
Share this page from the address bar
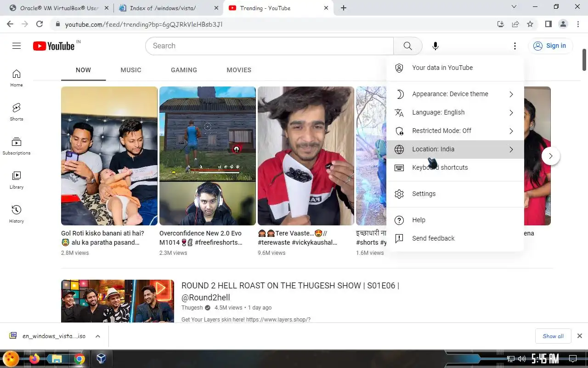(x=515, y=24)
